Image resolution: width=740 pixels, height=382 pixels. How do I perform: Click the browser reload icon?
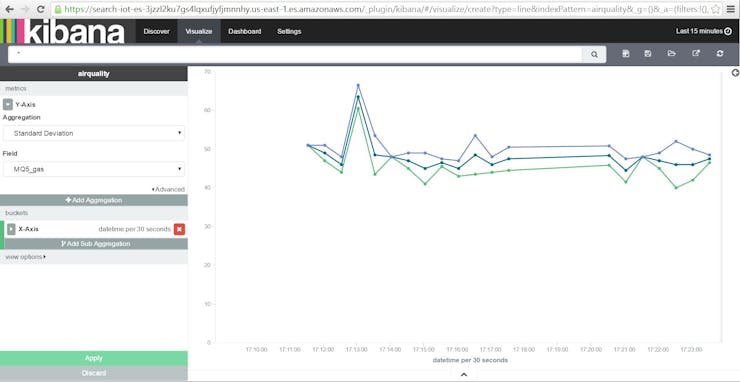pos(41,9)
